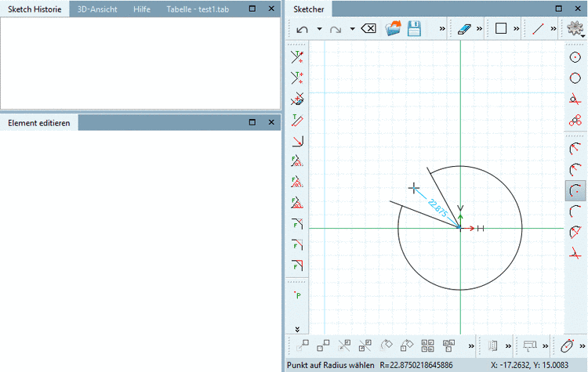Click first move-element transform icon
This screenshot has height=372, width=588.
tap(303, 346)
